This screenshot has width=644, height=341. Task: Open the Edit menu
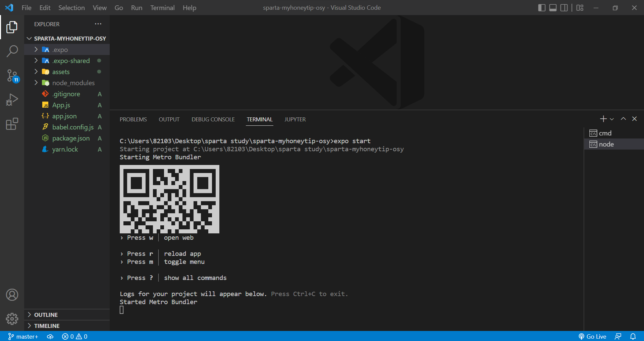point(45,8)
